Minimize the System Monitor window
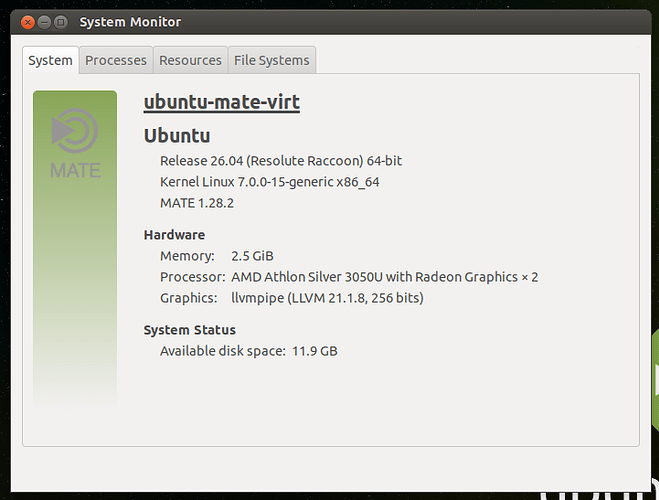This screenshot has height=500, width=659. (44, 22)
